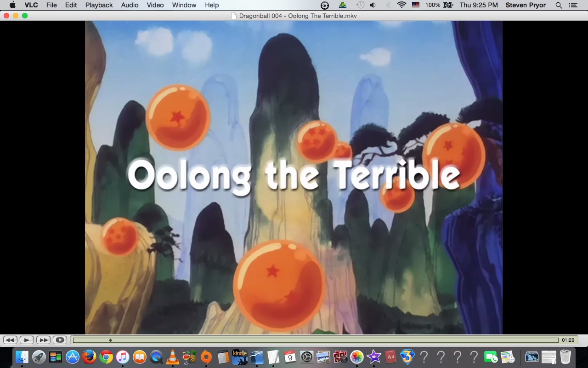Toggle fullscreen mode button in VLC controls
The image size is (588, 368).
coord(60,340)
